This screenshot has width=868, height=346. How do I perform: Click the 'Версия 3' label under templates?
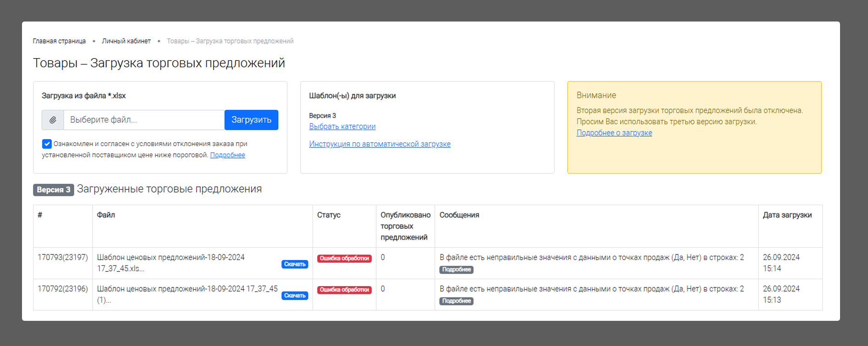322,115
